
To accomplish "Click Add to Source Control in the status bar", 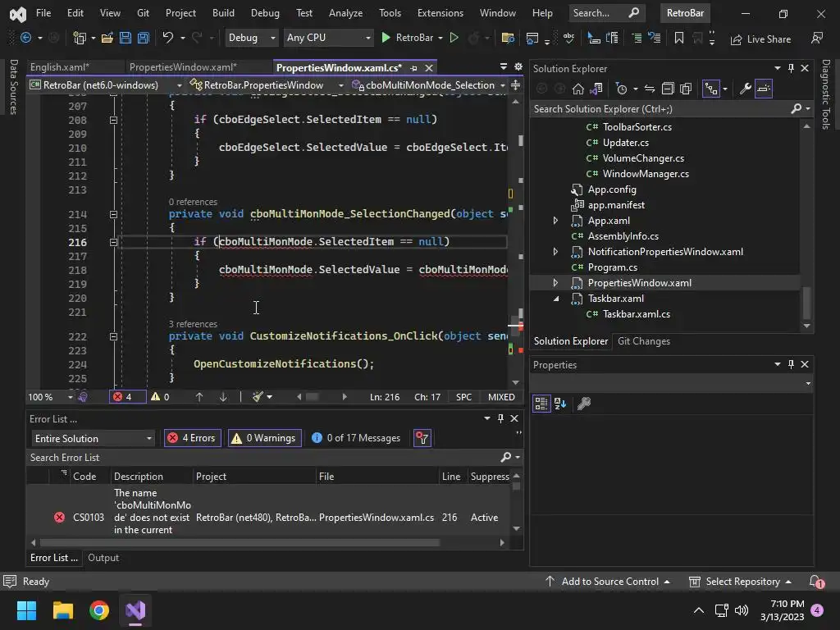I will pyautogui.click(x=608, y=582).
